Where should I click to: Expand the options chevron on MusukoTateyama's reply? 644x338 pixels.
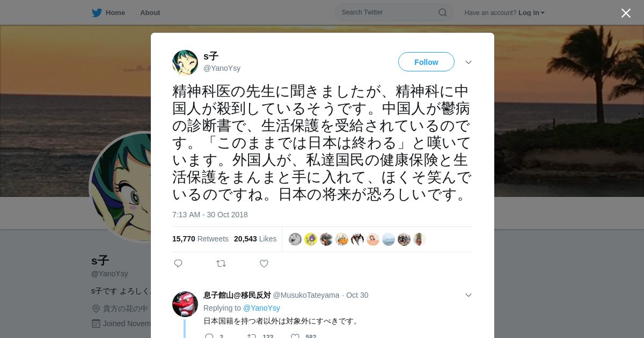coord(469,295)
